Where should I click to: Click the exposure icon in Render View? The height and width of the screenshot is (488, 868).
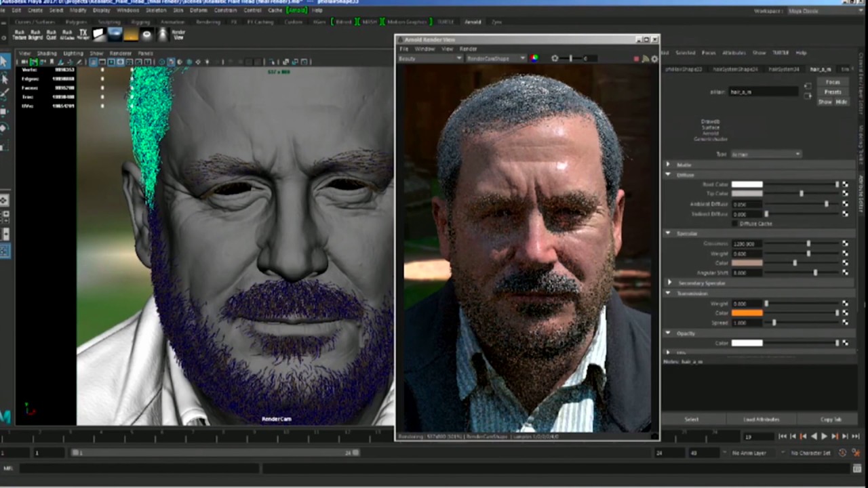point(555,58)
